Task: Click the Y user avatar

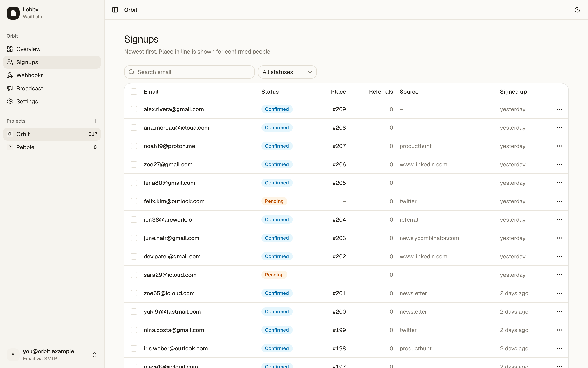Action: point(13,355)
